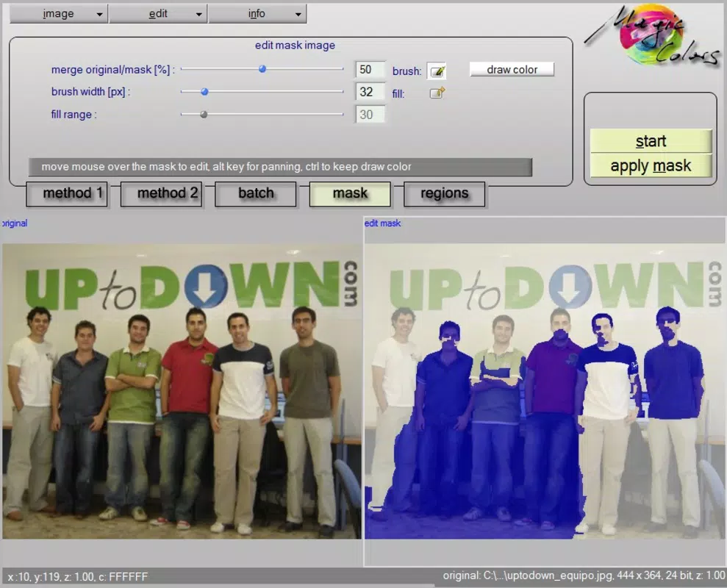Click the start button
The image size is (727, 588).
point(651,141)
